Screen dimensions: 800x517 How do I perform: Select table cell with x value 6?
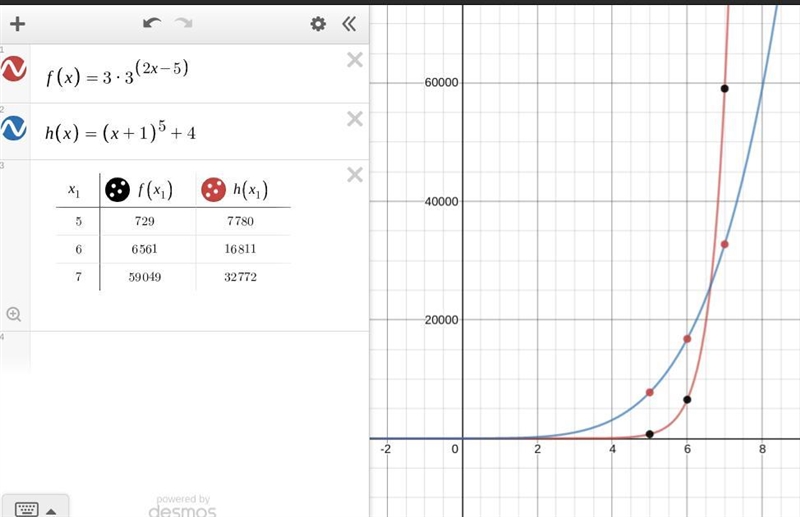pyautogui.click(x=78, y=249)
